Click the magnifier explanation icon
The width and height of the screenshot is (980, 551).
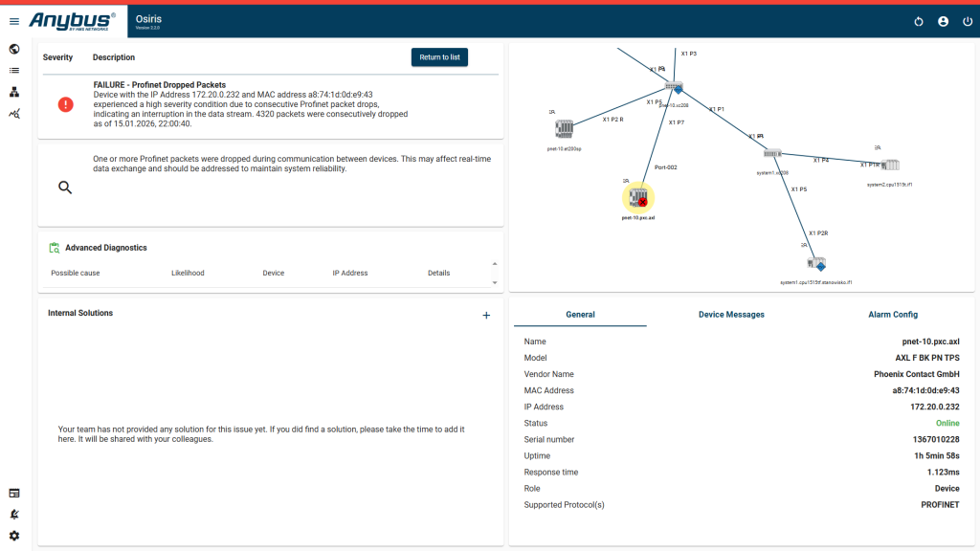pos(65,187)
